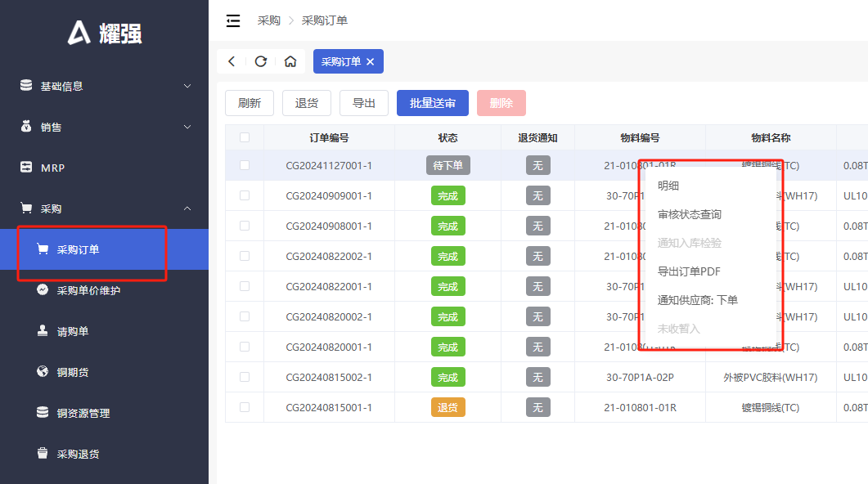
Task: Click the 批量送审 button
Action: [433, 103]
